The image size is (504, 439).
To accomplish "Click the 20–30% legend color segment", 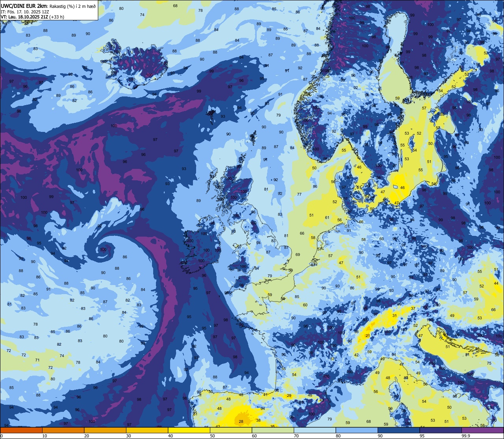I will pos(105,430).
